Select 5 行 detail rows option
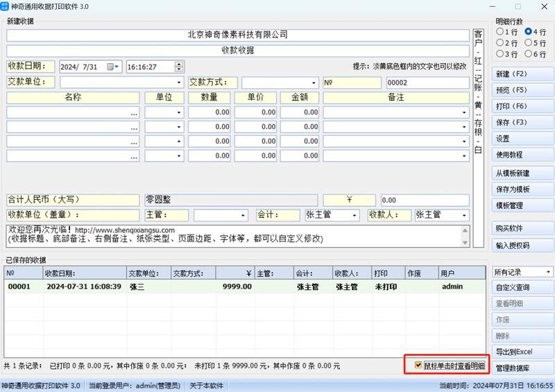 pyautogui.click(x=528, y=43)
